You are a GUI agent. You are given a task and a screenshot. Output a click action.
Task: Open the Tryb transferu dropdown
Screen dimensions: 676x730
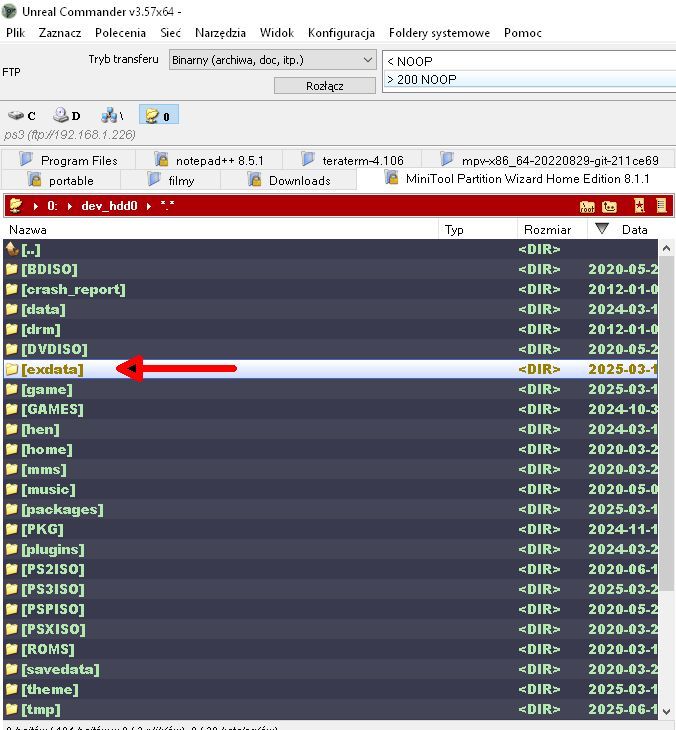[x=272, y=60]
